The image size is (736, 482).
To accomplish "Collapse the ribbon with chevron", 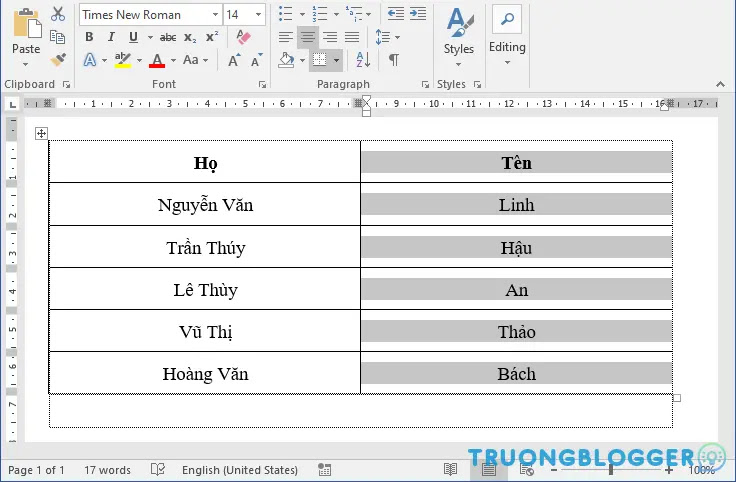I will click(x=721, y=84).
